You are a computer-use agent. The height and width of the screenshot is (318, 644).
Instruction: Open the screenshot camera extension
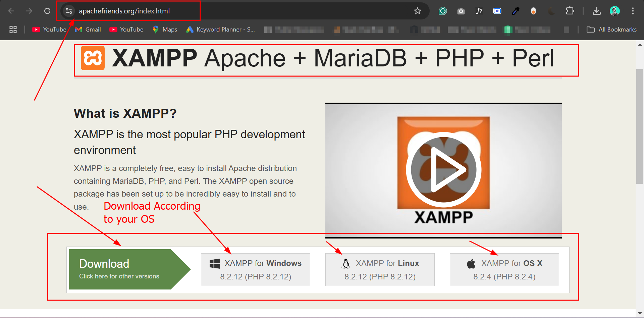click(x=461, y=11)
